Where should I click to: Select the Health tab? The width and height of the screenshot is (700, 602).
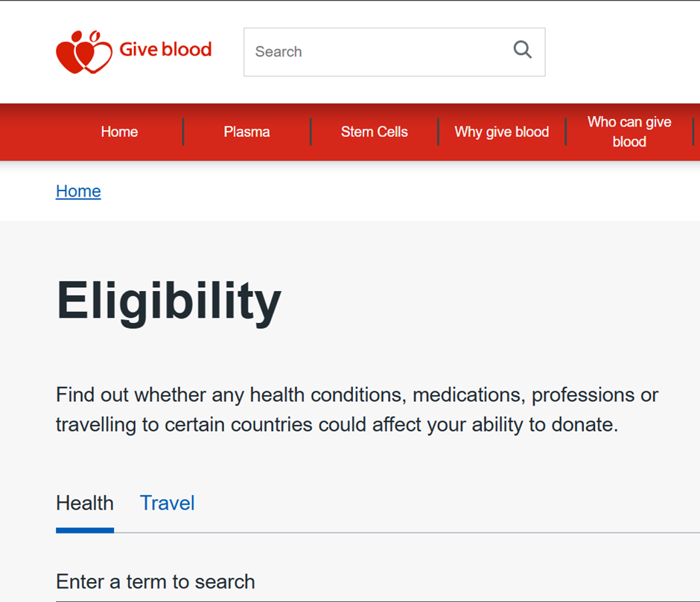tap(85, 503)
